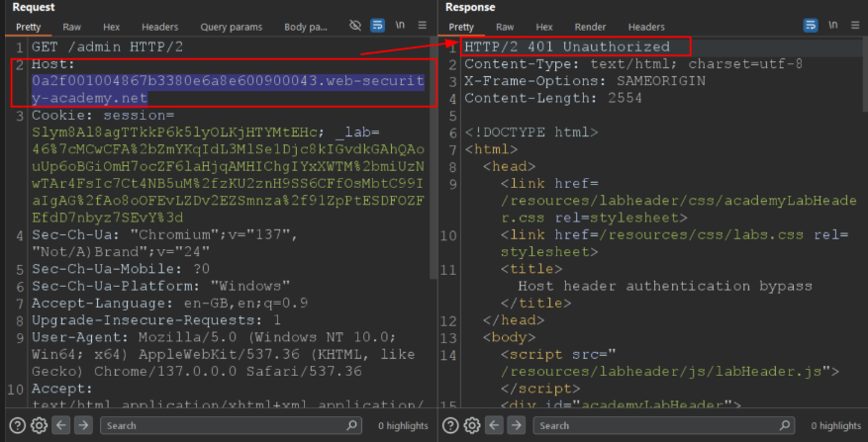Open the Response Raw tab
Image resolution: width=868 pixels, height=442 pixels.
point(505,27)
